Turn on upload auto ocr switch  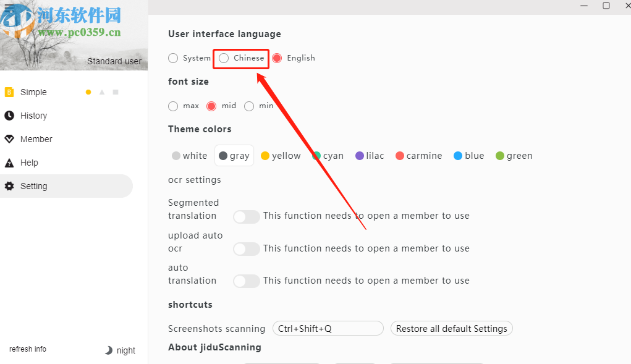[247, 249]
